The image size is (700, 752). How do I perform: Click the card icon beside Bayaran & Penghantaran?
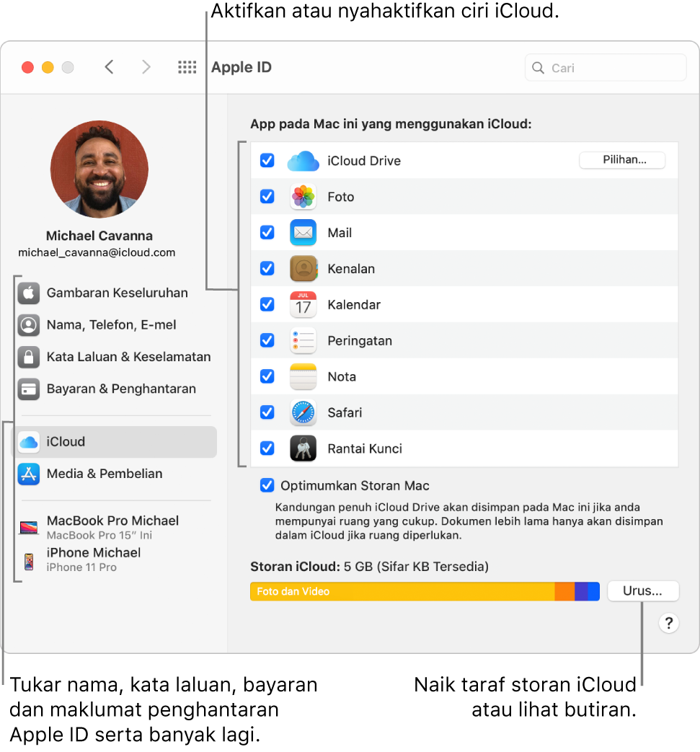click(29, 389)
